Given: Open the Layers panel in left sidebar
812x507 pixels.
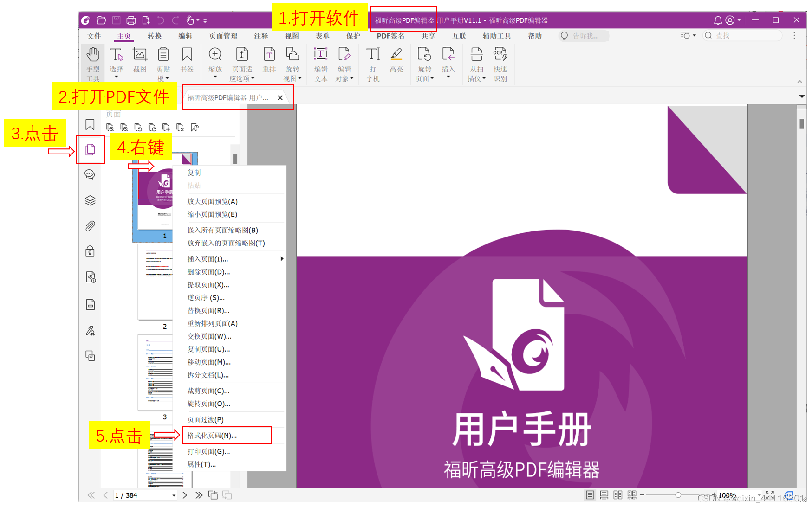Looking at the screenshot, I should (x=90, y=200).
